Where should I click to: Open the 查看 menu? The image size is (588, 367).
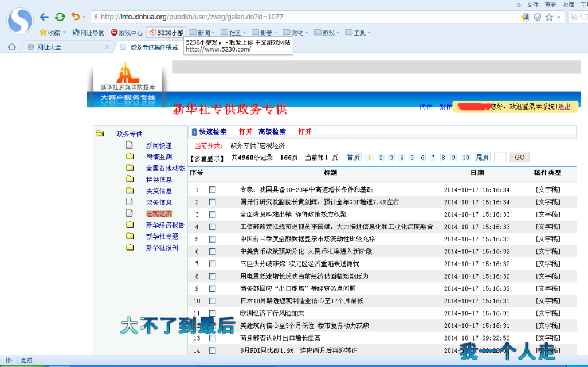(551, 5)
